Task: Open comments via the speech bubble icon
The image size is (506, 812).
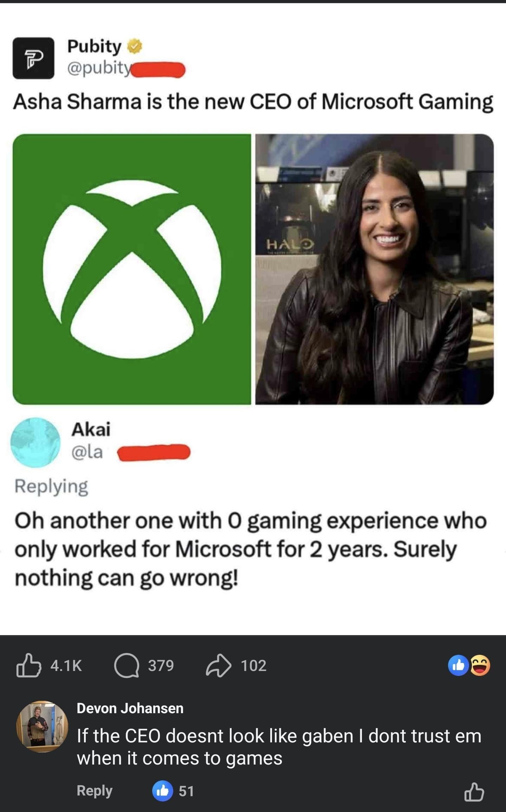Action: click(x=126, y=665)
